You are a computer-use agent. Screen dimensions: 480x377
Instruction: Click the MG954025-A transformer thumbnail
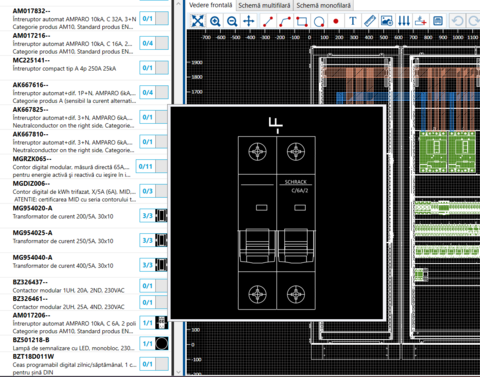click(x=161, y=240)
